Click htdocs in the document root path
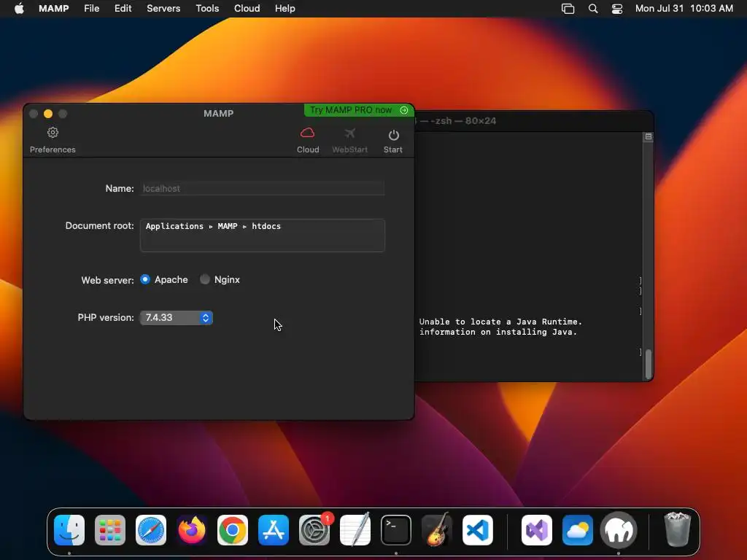 click(266, 226)
